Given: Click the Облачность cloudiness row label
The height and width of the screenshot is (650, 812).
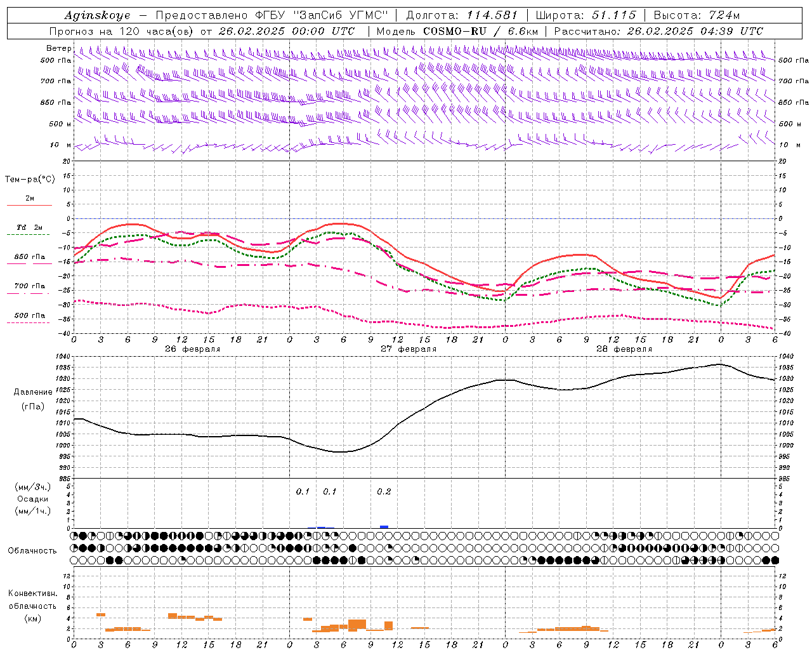Looking at the screenshot, I should (x=32, y=550).
